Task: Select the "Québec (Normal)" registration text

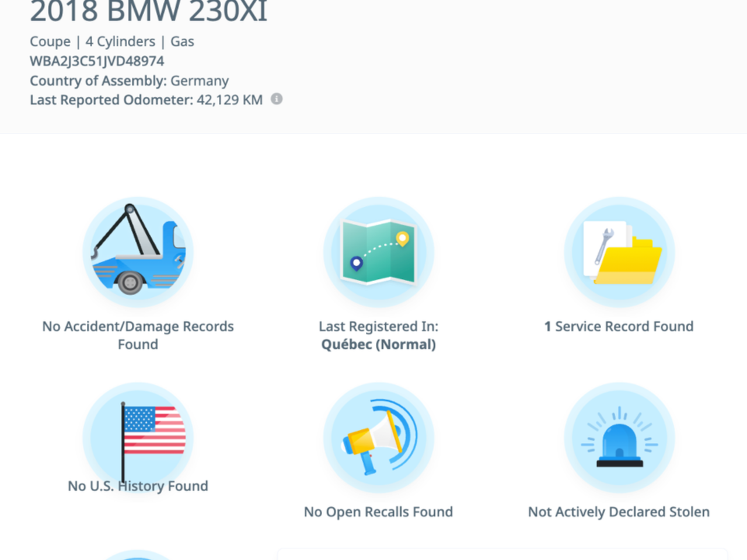Action: (x=378, y=344)
